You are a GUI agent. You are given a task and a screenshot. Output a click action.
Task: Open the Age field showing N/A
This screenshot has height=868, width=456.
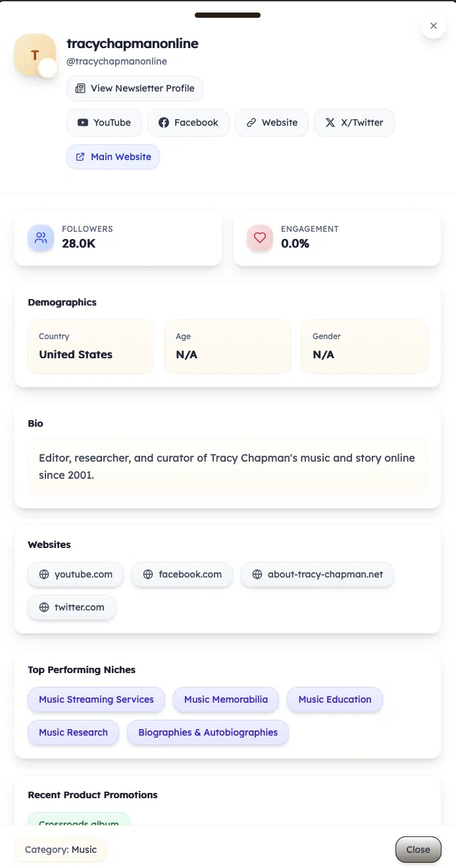pos(228,346)
